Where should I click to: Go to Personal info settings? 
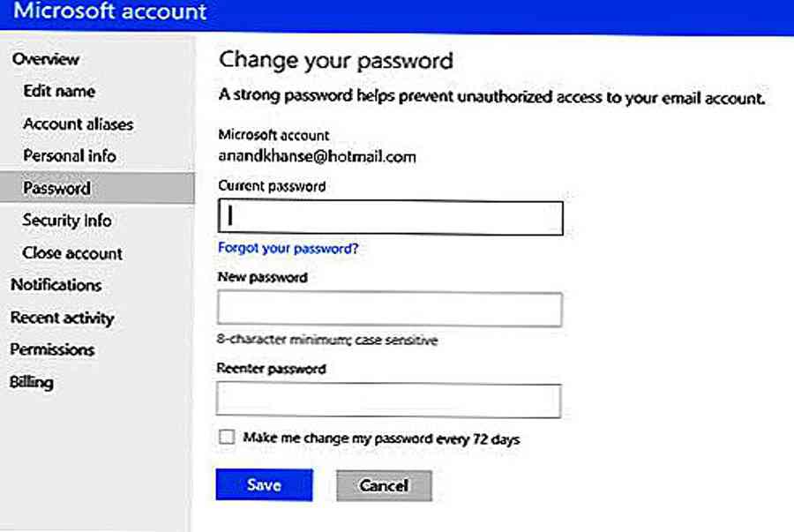(x=70, y=155)
